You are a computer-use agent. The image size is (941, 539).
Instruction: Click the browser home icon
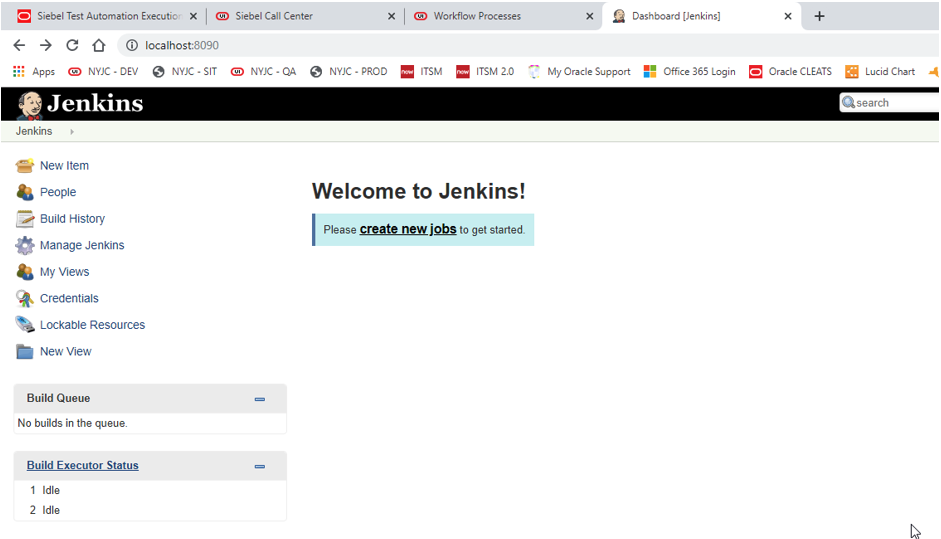[98, 45]
